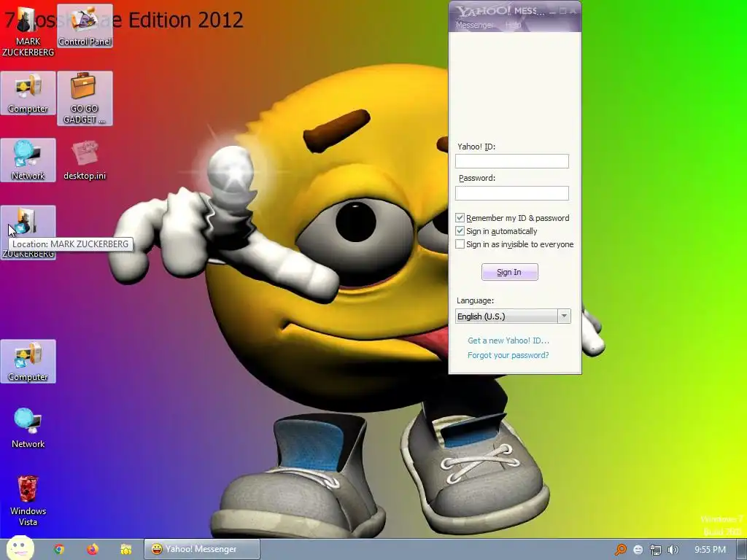This screenshot has height=560, width=747.
Task: Click Forgot your password? link
Action: click(x=508, y=355)
